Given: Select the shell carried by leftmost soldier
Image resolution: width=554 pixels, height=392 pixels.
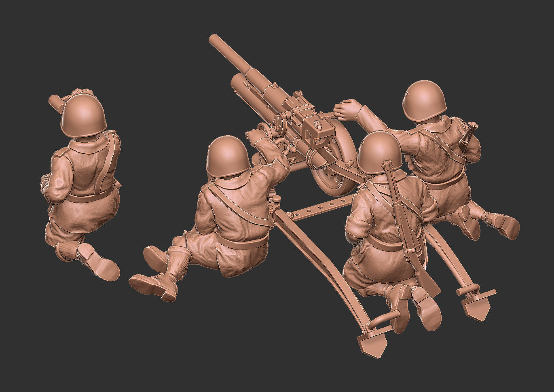Looking at the screenshot, I should [x=57, y=103].
